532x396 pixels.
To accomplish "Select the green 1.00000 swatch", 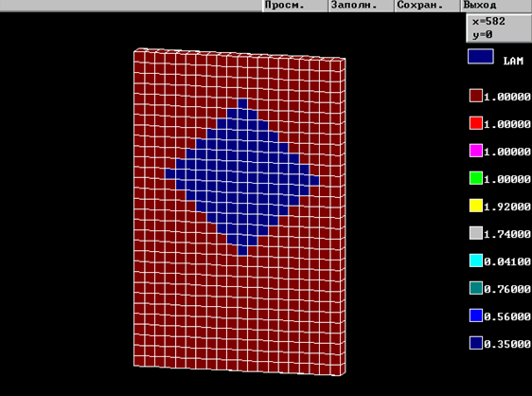I will pos(476,178).
